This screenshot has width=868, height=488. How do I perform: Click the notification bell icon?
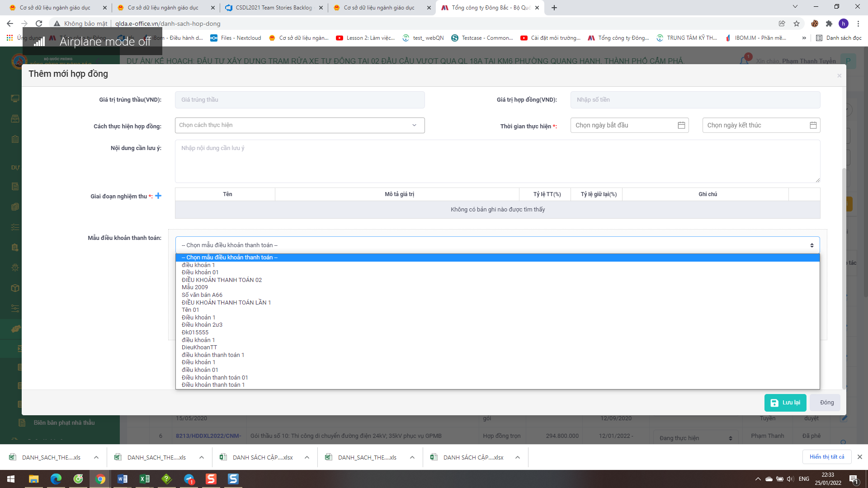coord(744,60)
